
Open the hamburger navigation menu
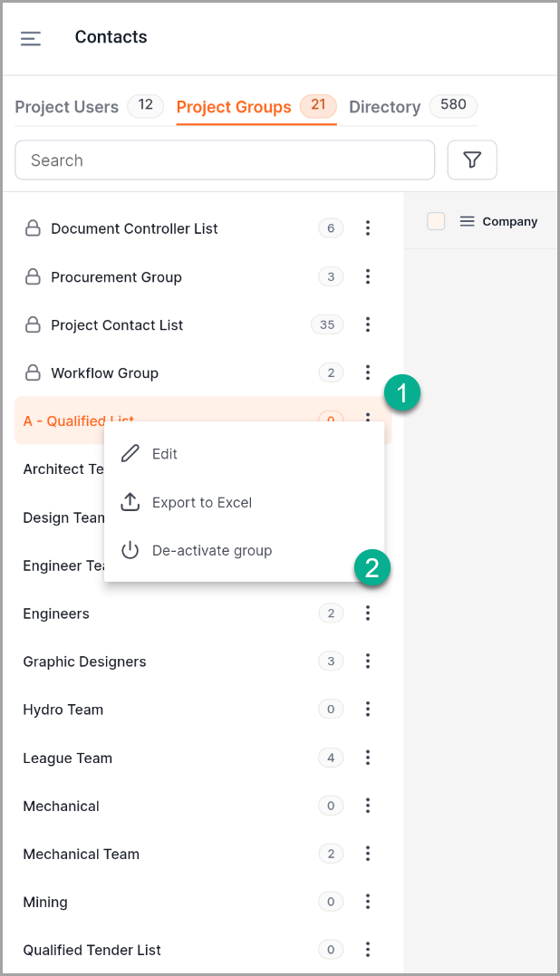pyautogui.click(x=31, y=38)
